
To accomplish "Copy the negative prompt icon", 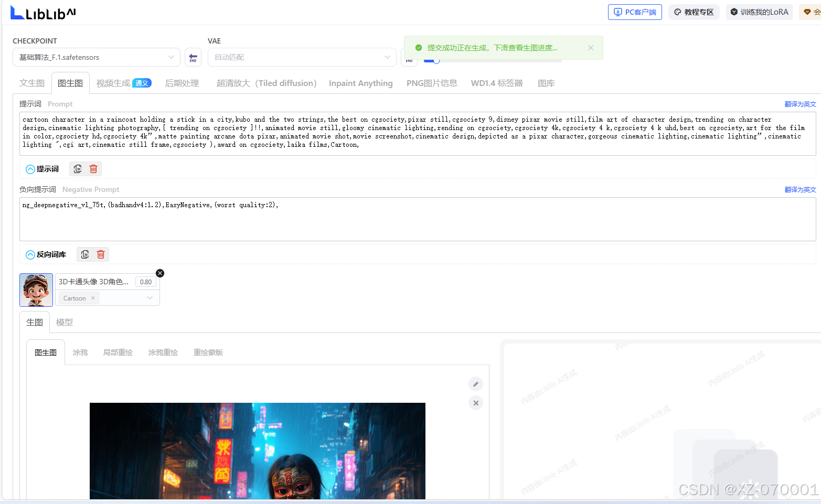I will (x=85, y=254).
